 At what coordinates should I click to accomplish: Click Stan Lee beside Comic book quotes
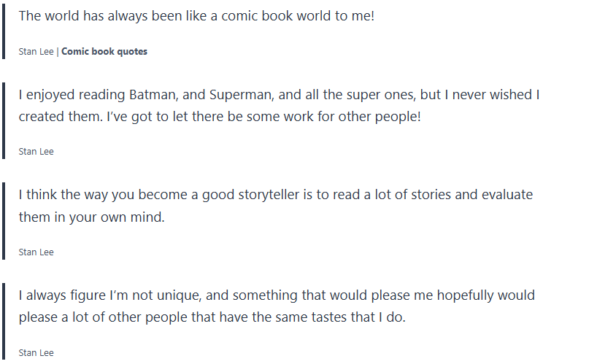click(36, 52)
